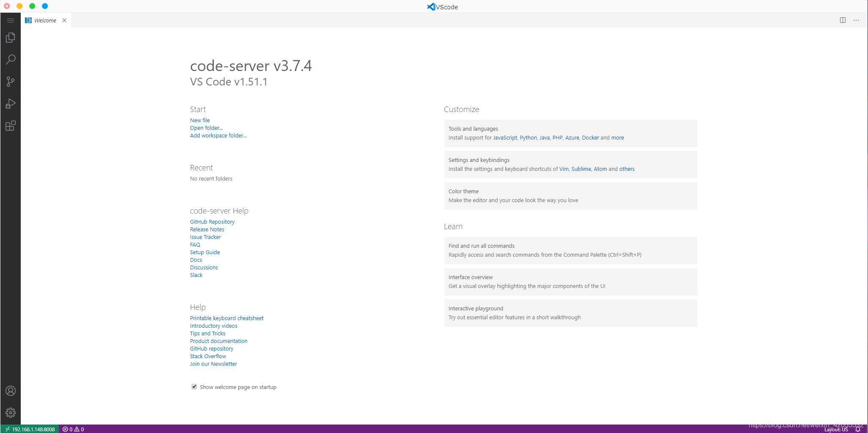The height and width of the screenshot is (433, 868).
Task: Install Docker support link
Action: tap(590, 138)
